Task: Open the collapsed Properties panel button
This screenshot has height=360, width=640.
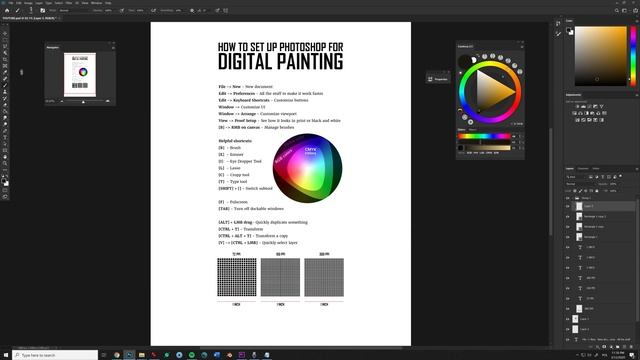Action: click(x=438, y=79)
